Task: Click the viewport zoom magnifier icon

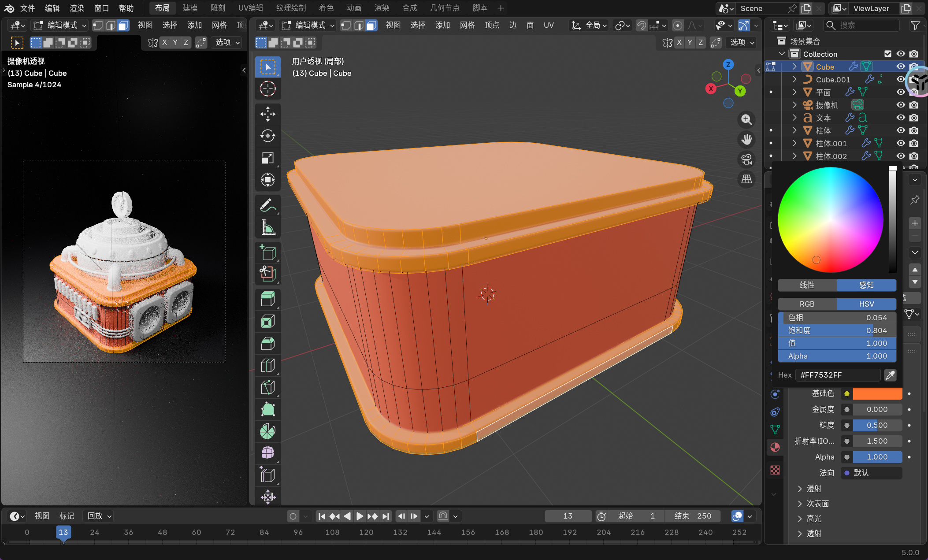Action: pos(746,120)
